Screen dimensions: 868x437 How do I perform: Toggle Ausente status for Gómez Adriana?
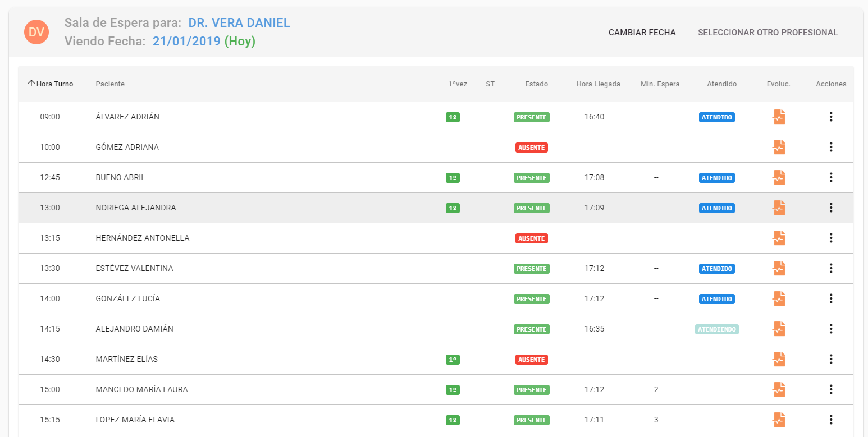(531, 148)
